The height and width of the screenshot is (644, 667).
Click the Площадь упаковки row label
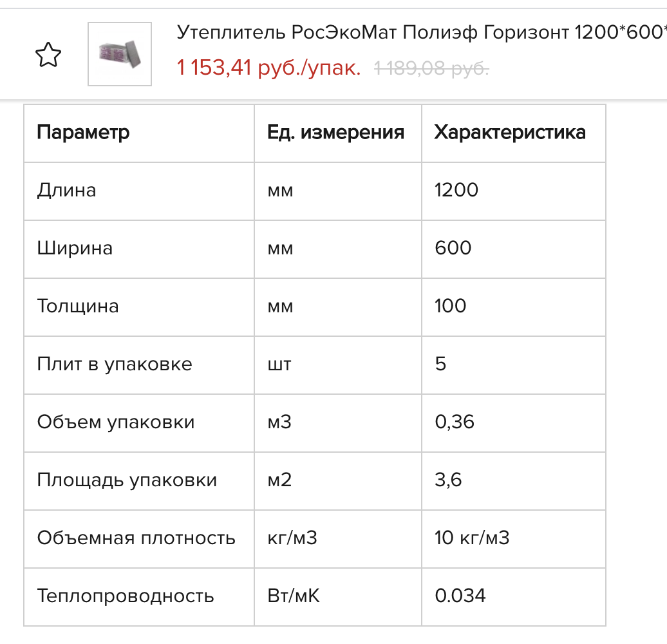pyautogui.click(x=127, y=480)
